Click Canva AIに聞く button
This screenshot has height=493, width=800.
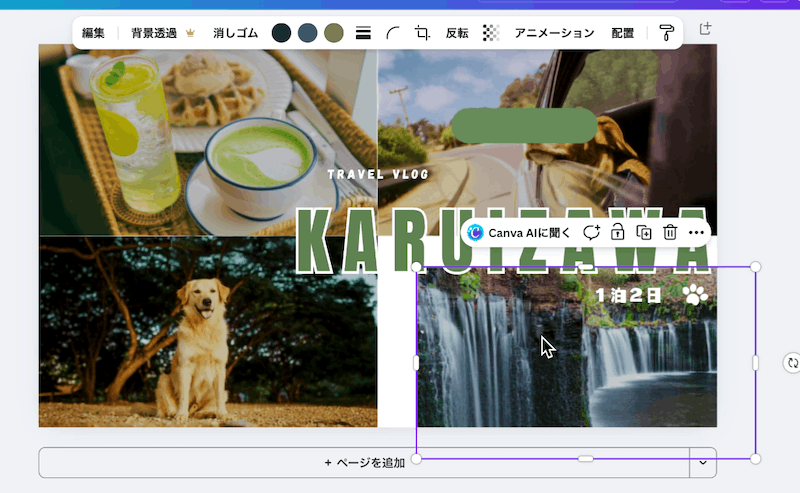[x=519, y=233]
